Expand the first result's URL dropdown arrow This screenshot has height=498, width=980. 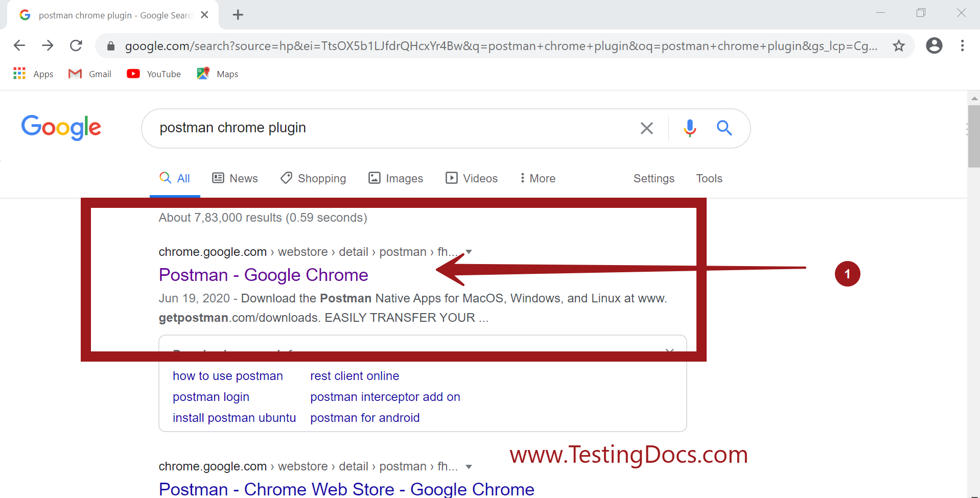coord(469,252)
